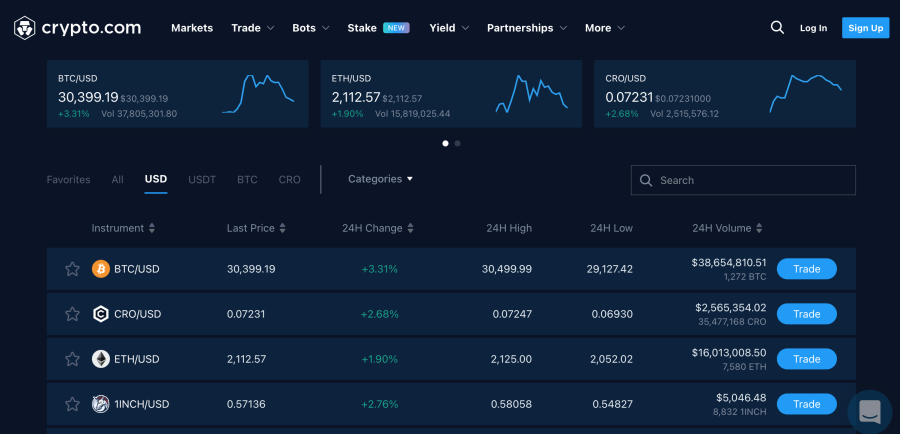This screenshot has height=434, width=900.
Task: Click Trade button for ETH/USD
Action: (806, 359)
